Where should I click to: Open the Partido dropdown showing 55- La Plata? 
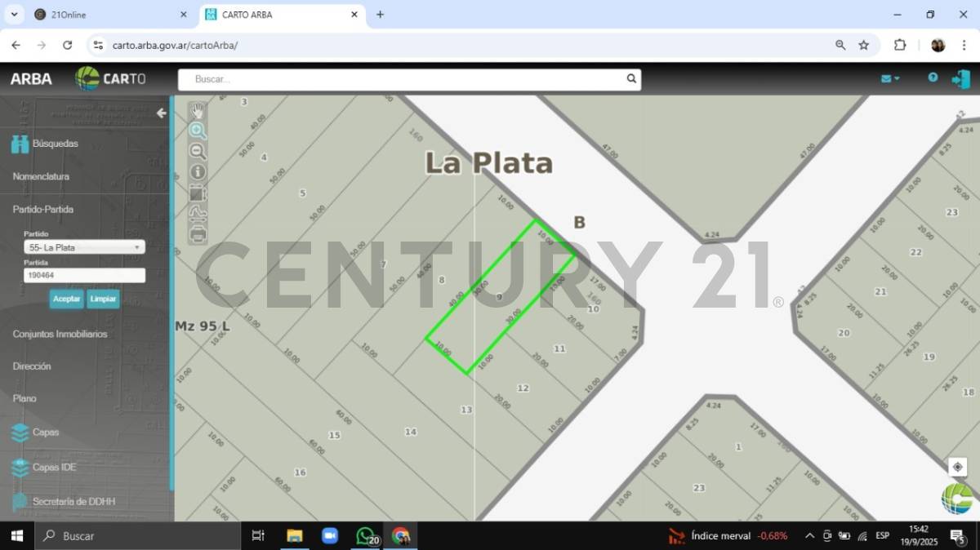(x=84, y=247)
